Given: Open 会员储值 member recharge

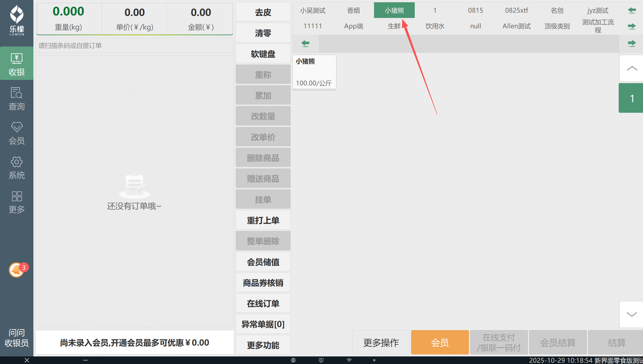Looking at the screenshot, I should click(x=263, y=262).
